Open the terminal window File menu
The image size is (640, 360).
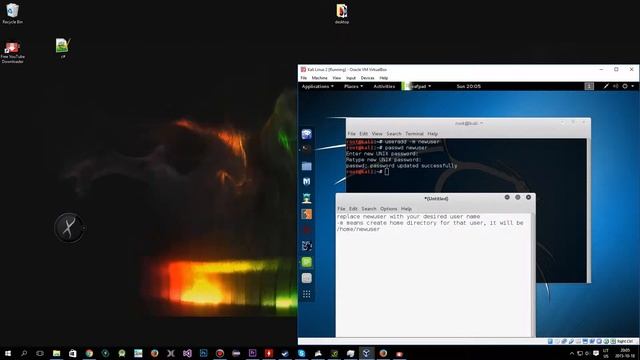tap(351, 134)
